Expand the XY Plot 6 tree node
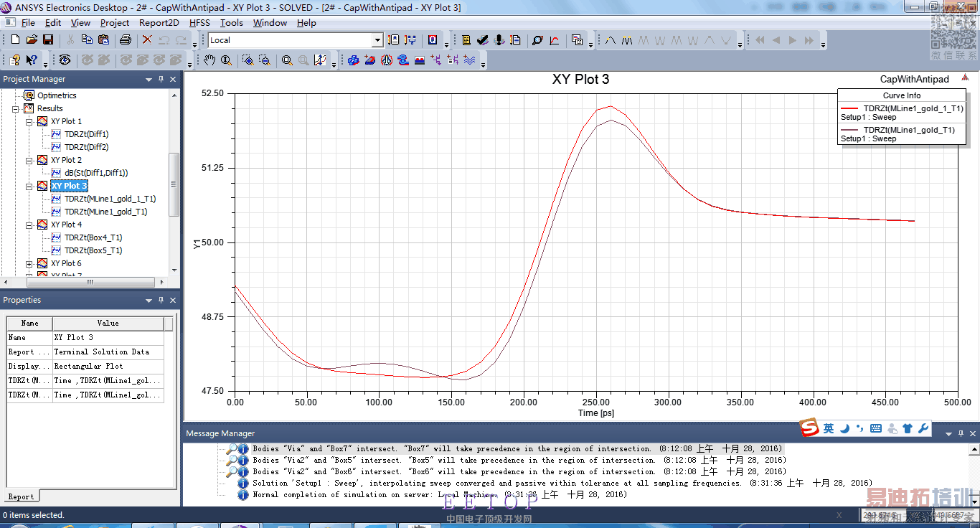This screenshot has height=528, width=980. pyautogui.click(x=29, y=264)
